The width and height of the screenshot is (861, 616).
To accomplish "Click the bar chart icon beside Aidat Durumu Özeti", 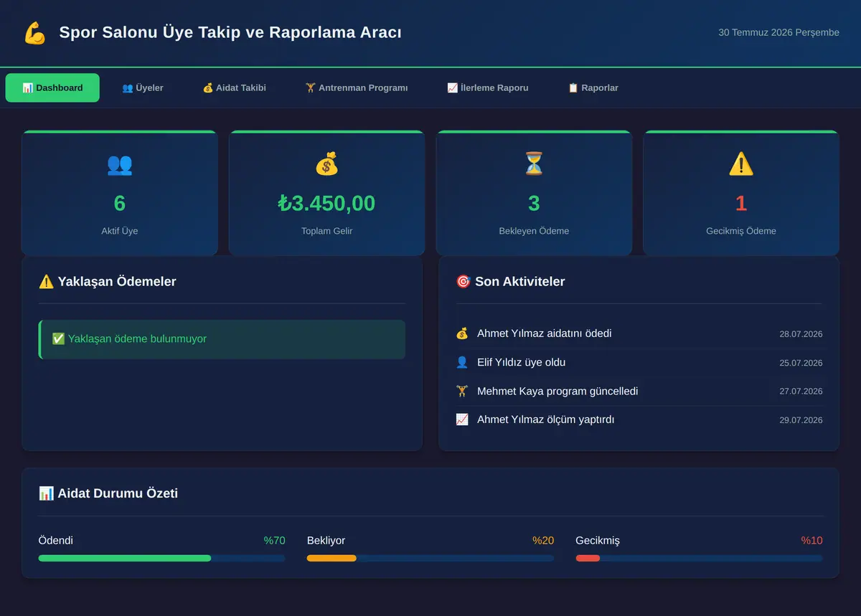I will pos(46,493).
